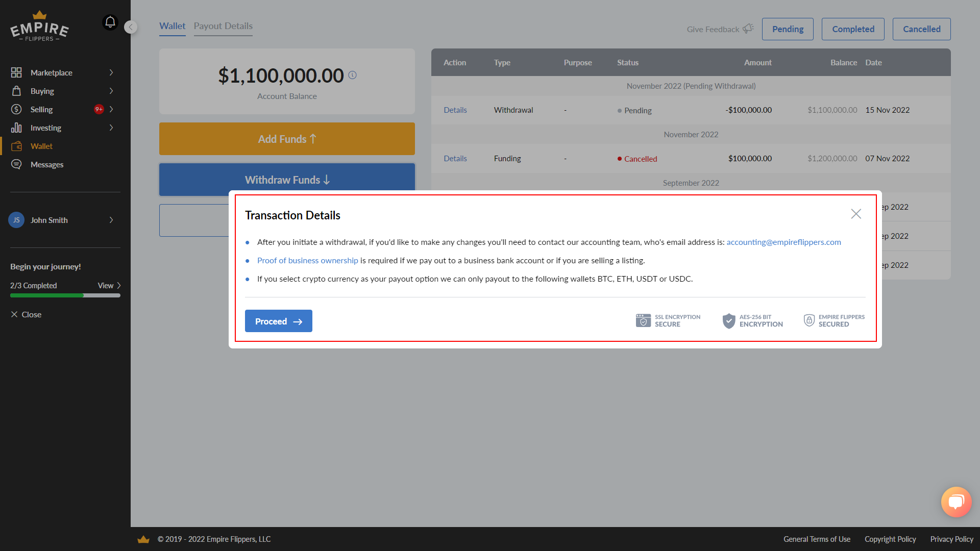Click the Date column header

tap(873, 62)
